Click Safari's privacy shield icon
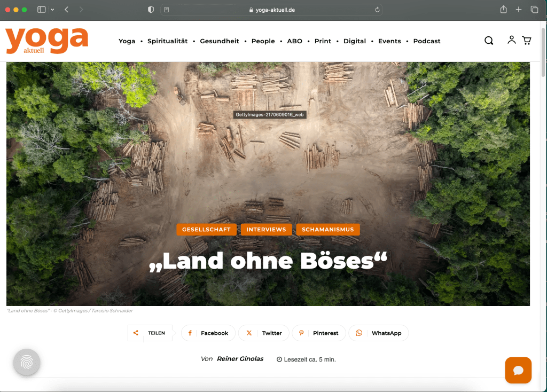Image resolution: width=547 pixels, height=392 pixels. point(151,10)
